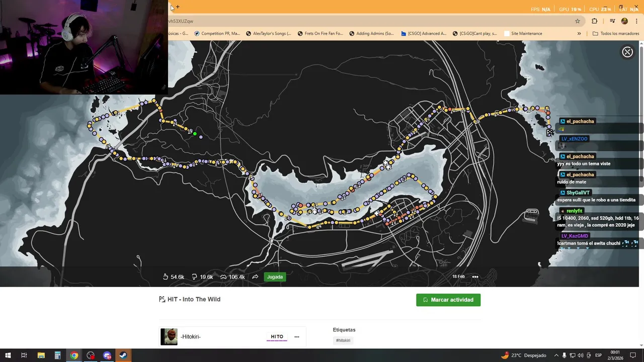Viewport: 644px width, 362px height.
Task: Open the volume speaker icon in system tray
Action: pyautogui.click(x=581, y=355)
